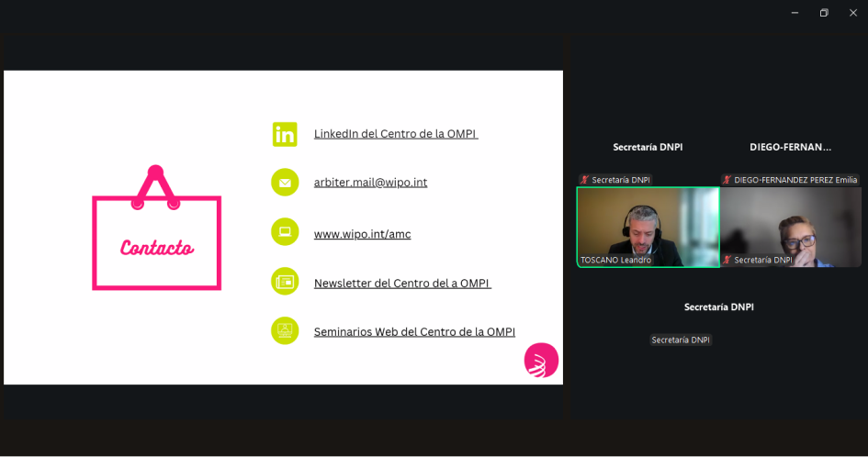868x457 pixels.
Task: Open Seminarios Web del Centro de la OMPI
Action: (413, 332)
